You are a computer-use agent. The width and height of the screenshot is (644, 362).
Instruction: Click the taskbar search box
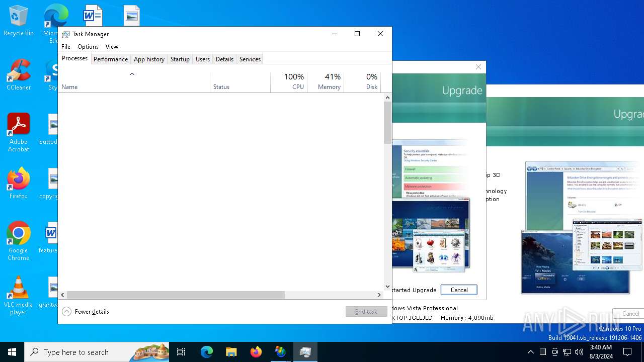97,352
